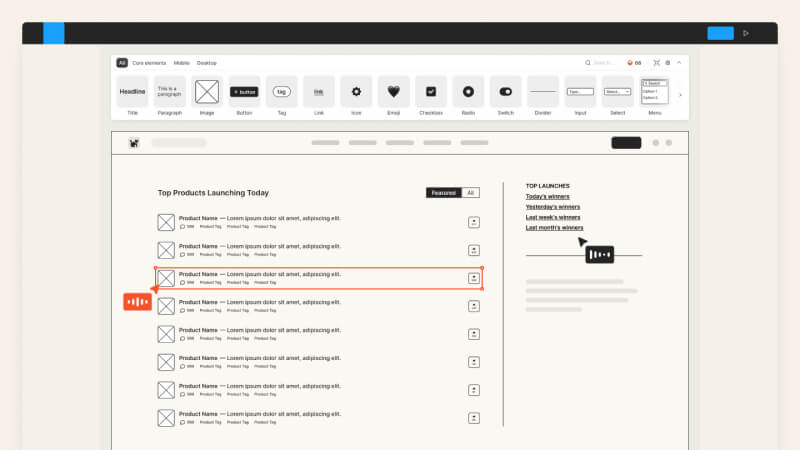Click the settings icon in component panel

pos(668,63)
